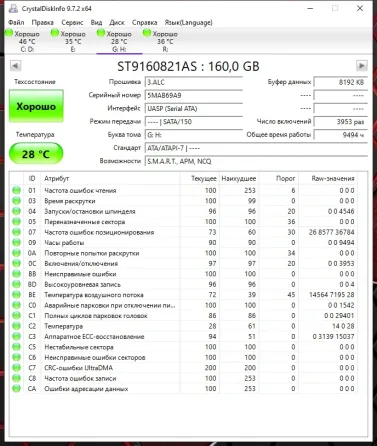
Task: Open the Файл menu
Action: pos(16,22)
